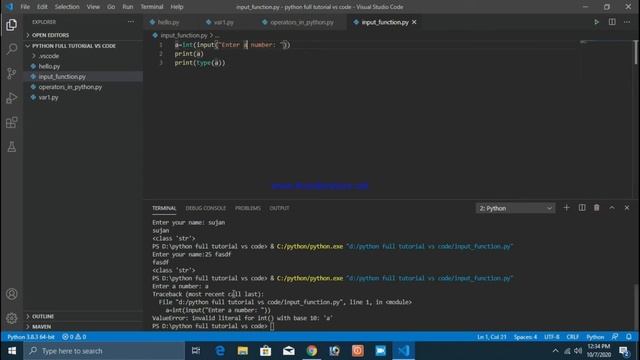Open terminal selector dropdown 2: Python
Viewport: 640px width, 360px height.
pos(515,208)
